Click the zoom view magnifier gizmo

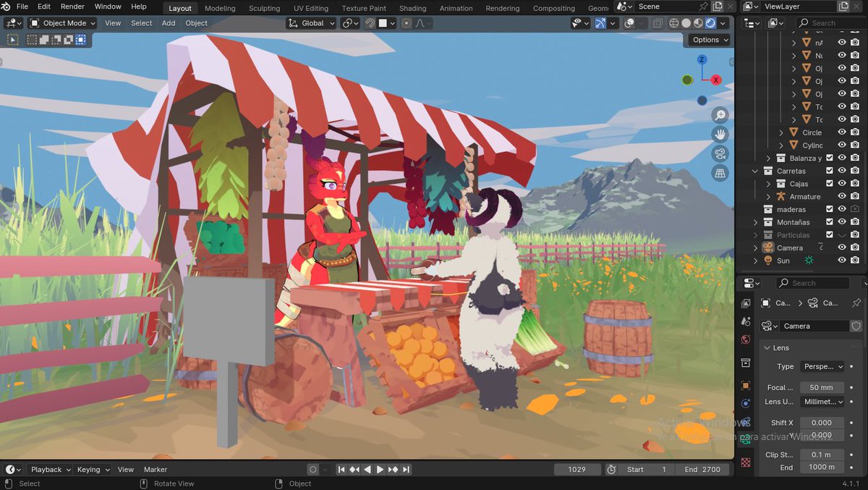point(720,115)
